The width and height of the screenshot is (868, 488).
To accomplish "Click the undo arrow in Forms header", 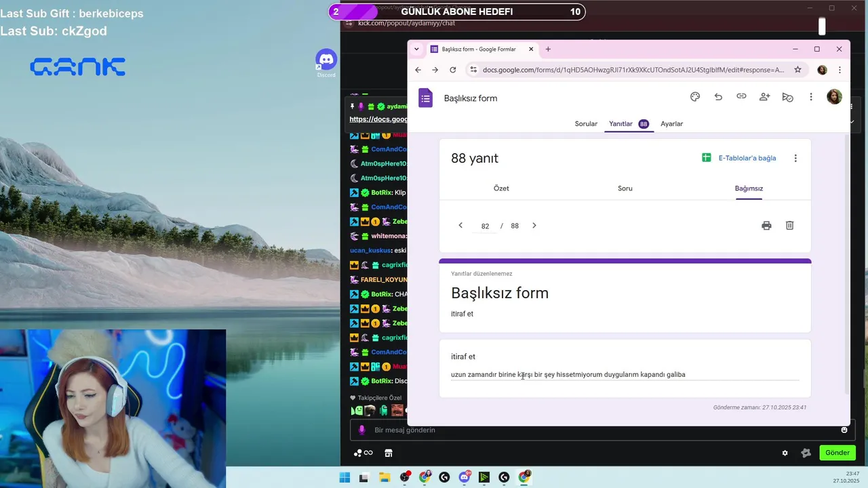I will (718, 97).
